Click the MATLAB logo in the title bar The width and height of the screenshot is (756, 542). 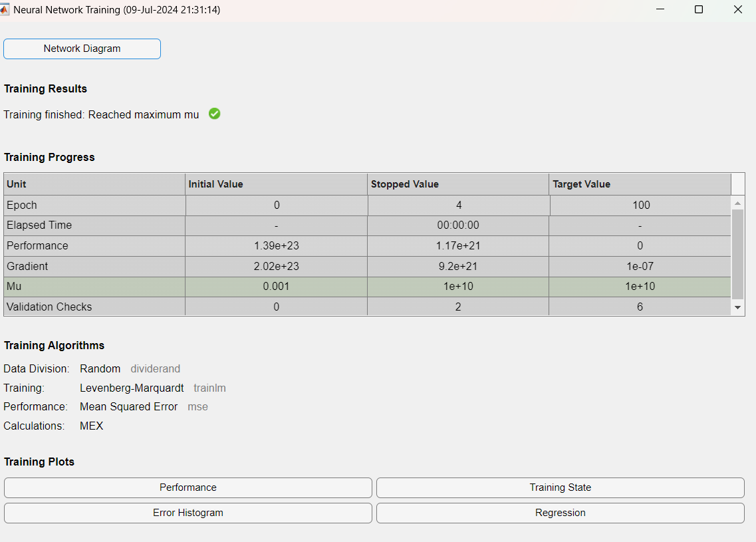click(5, 10)
